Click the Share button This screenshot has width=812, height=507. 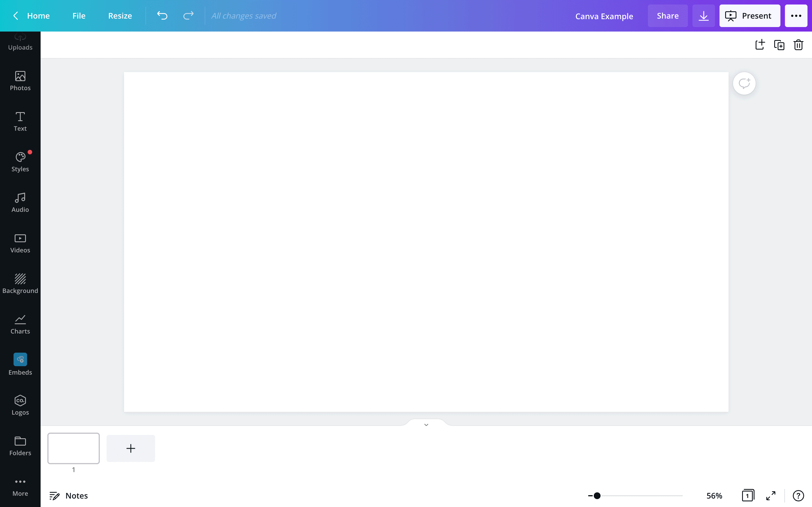pos(667,16)
